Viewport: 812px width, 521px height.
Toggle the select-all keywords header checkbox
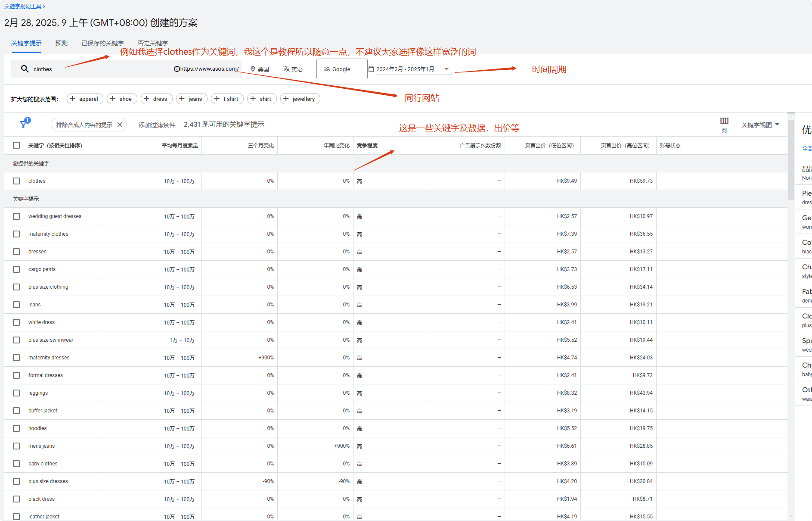16,145
